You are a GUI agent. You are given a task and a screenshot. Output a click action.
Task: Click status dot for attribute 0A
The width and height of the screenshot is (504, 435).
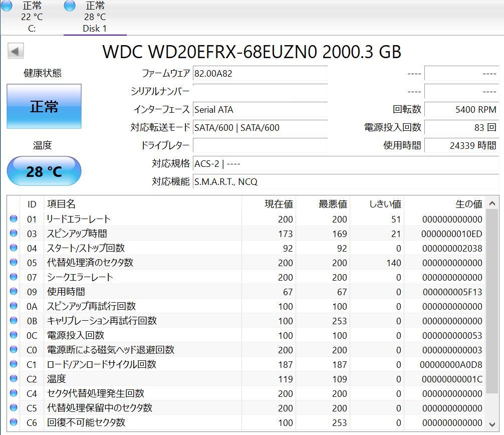coord(14,306)
